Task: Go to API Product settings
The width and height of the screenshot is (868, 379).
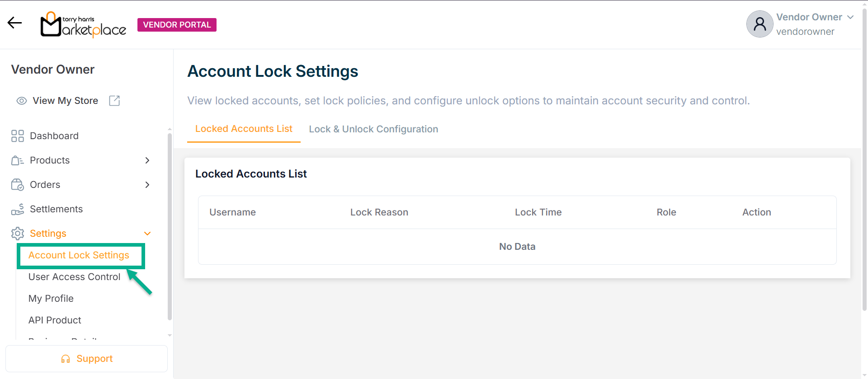Action: coord(55,320)
